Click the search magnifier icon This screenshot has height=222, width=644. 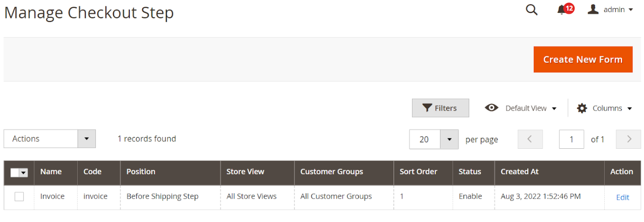pos(532,10)
